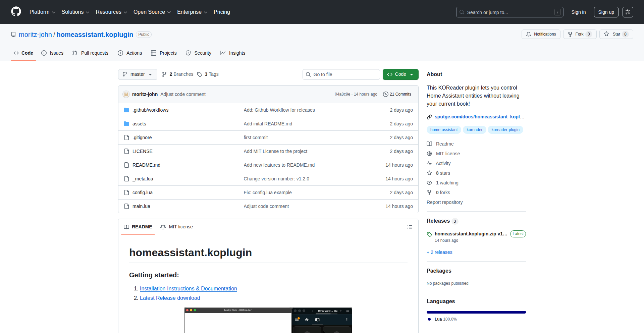
Task: Switch to the Issues tab
Action: click(x=52, y=53)
